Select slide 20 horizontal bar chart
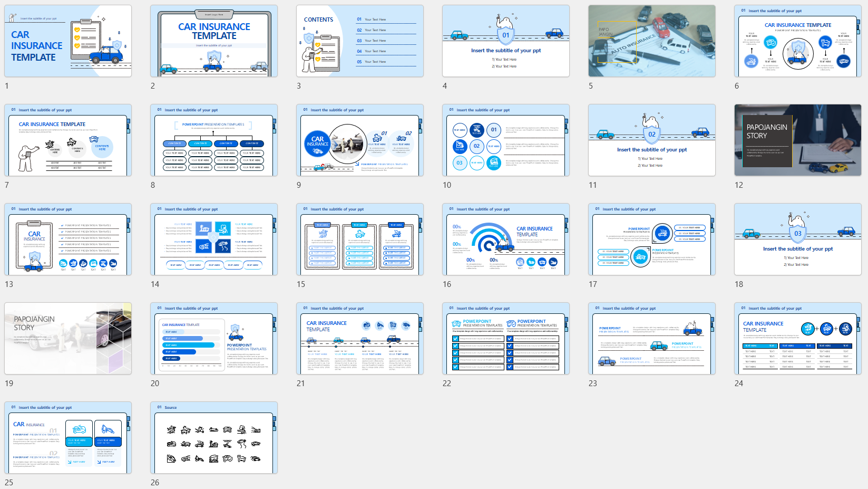 tap(214, 339)
